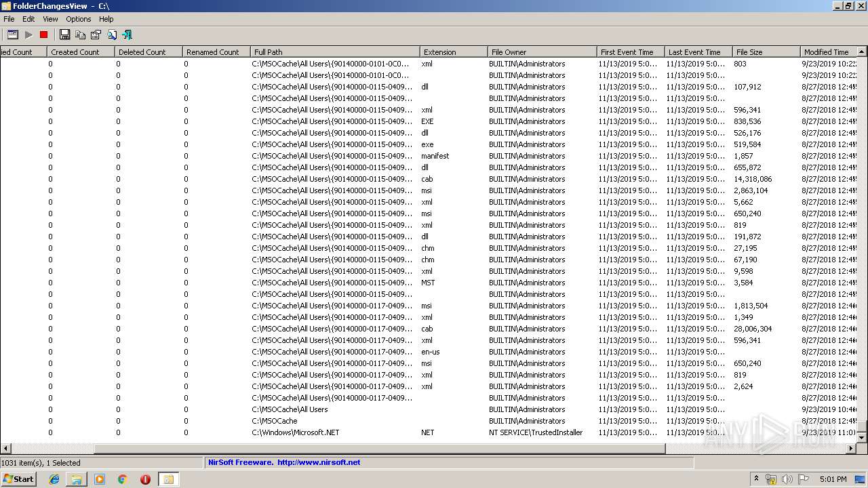The image size is (868, 488).
Task: Open the View menu
Action: 51,19
